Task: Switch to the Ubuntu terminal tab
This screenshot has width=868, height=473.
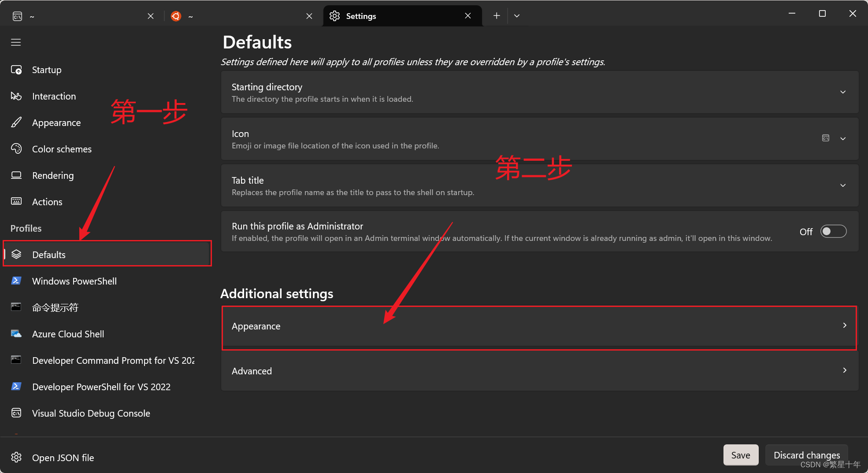Action: coord(242,16)
